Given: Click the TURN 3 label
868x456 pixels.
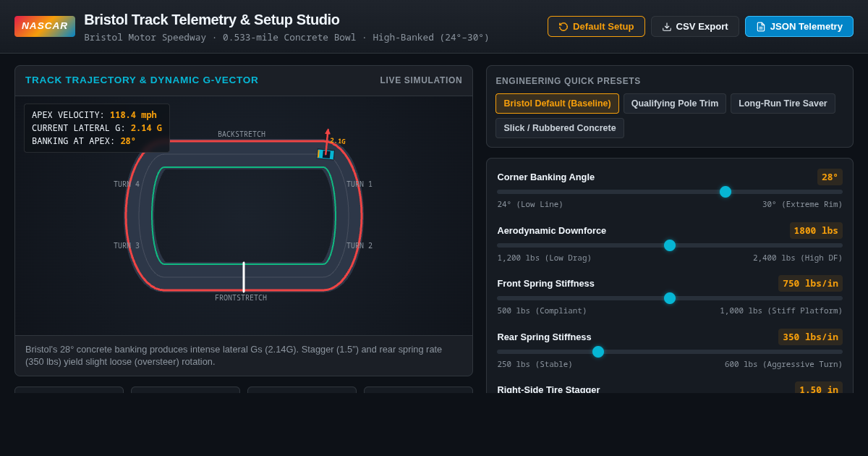Looking at the screenshot, I should coord(127,246).
